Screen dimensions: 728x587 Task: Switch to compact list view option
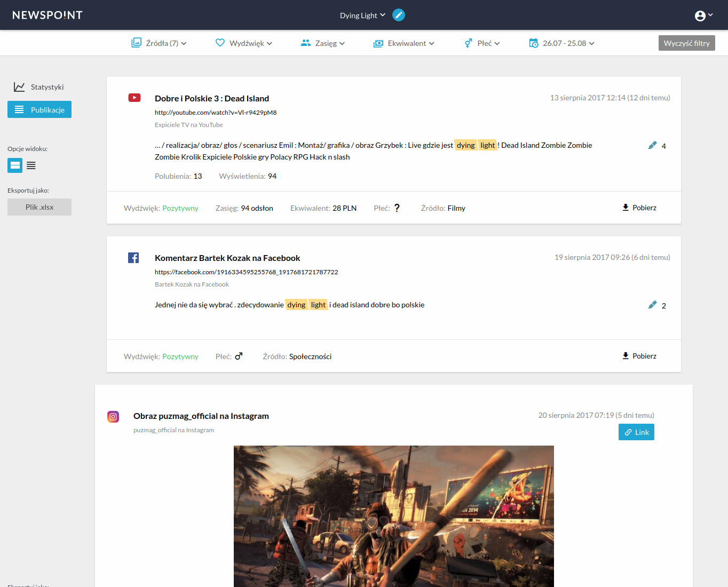[x=31, y=165]
